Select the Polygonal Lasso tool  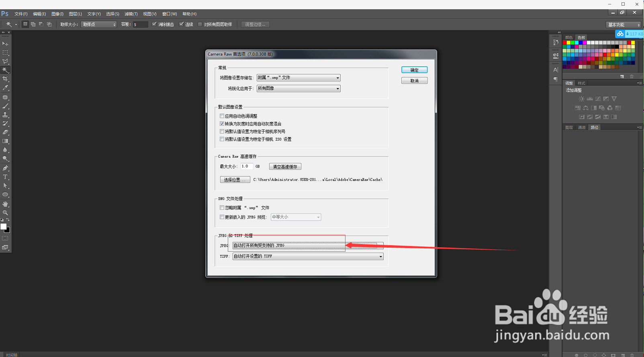(x=5, y=62)
